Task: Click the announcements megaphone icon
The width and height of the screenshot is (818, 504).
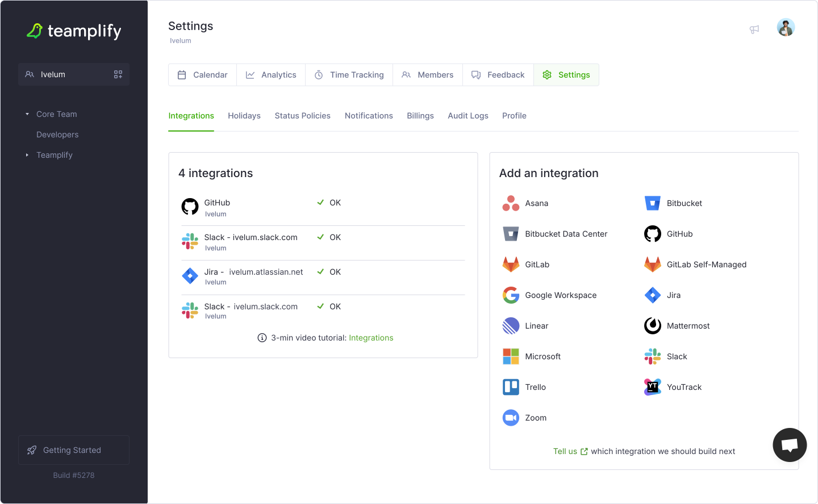Action: tap(754, 29)
